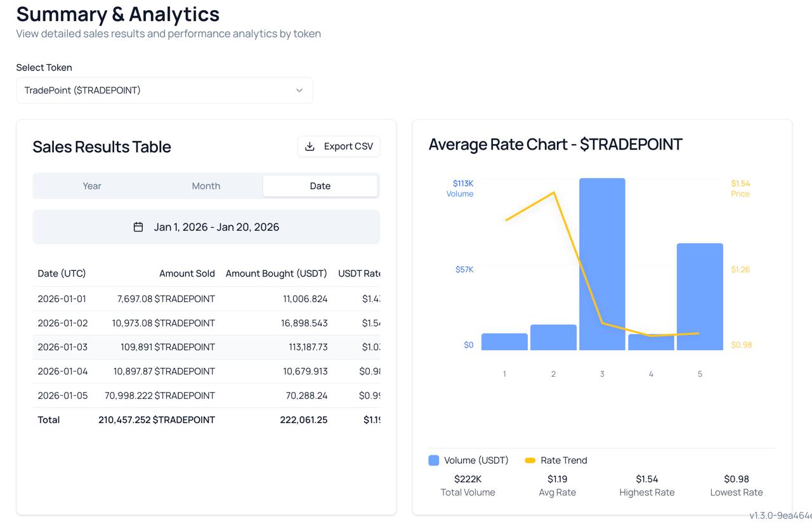Open the calendar icon in date range selector
812x524 pixels.
pos(138,226)
